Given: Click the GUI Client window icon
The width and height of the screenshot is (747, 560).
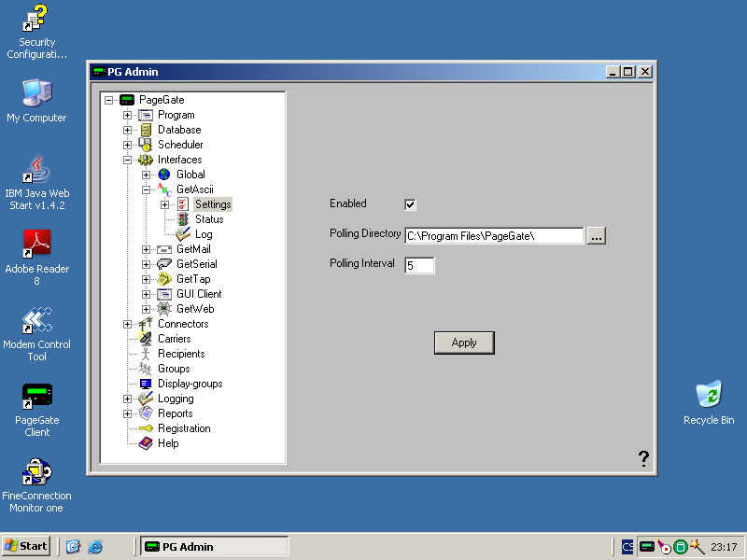Looking at the screenshot, I should pos(164,294).
